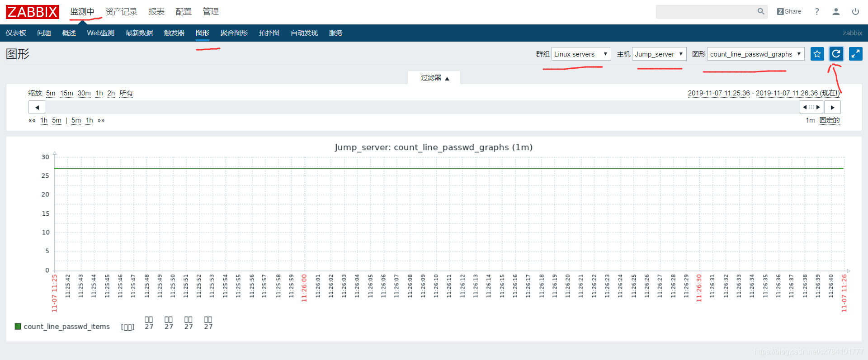Open the Linux servers group dropdown
868x360 pixels.
coord(581,54)
